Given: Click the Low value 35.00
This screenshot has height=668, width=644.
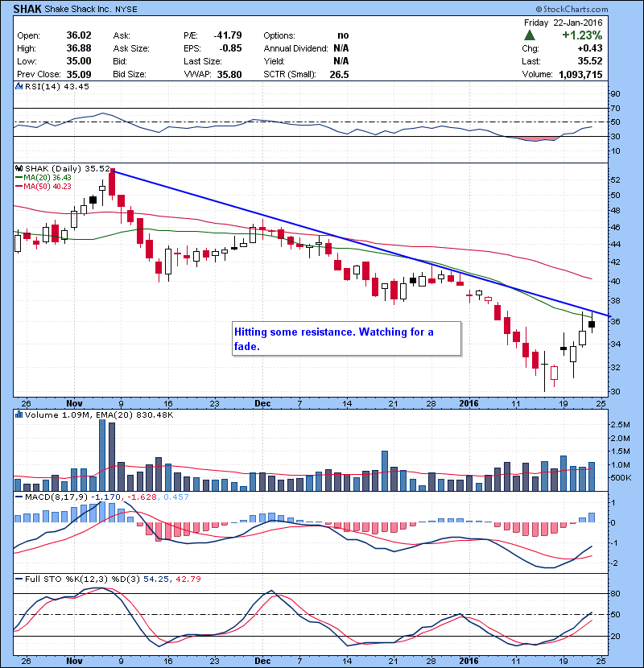Looking at the screenshot, I should (x=79, y=61).
